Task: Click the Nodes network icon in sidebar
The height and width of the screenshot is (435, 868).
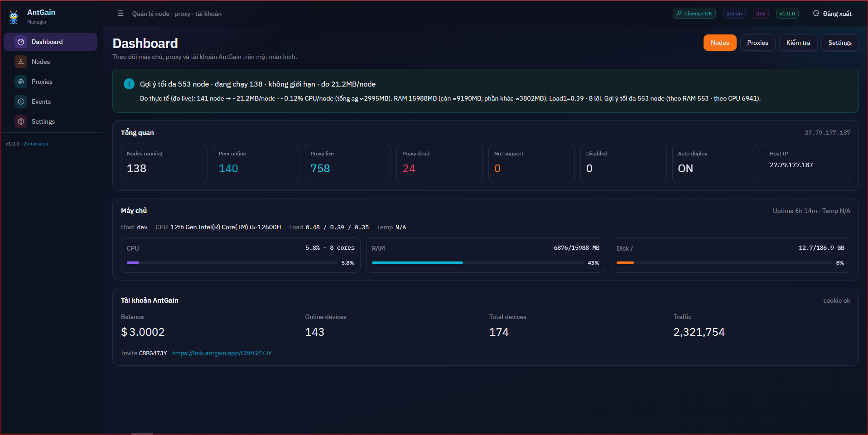Action: (x=21, y=62)
